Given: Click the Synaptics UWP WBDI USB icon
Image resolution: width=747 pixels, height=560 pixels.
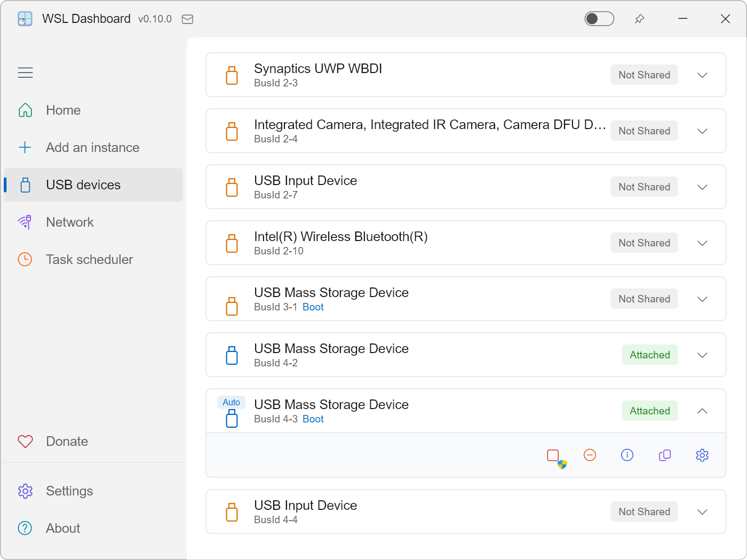Looking at the screenshot, I should (232, 75).
